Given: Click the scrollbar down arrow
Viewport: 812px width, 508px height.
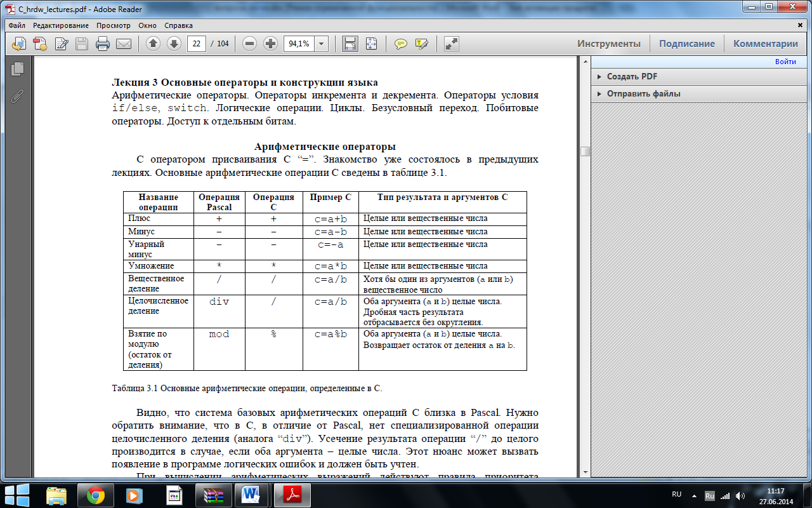Looking at the screenshot, I should pos(585,474).
